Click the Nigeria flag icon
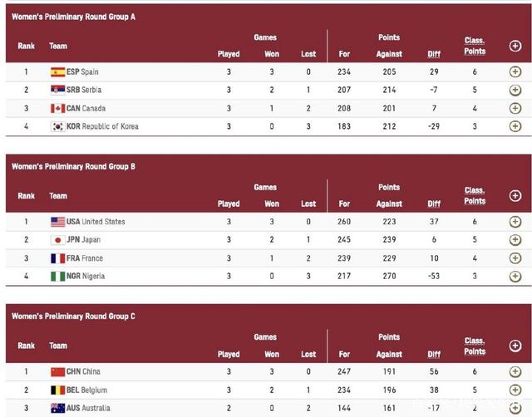 coord(57,277)
